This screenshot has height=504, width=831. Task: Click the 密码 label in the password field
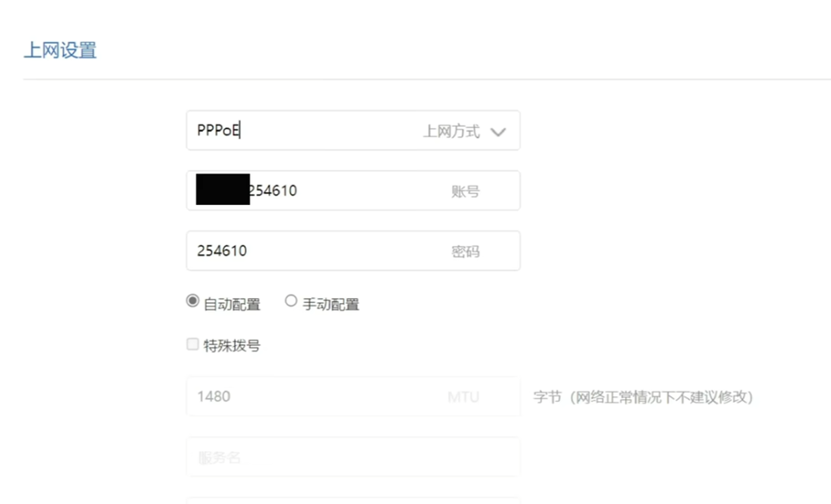coord(465,252)
